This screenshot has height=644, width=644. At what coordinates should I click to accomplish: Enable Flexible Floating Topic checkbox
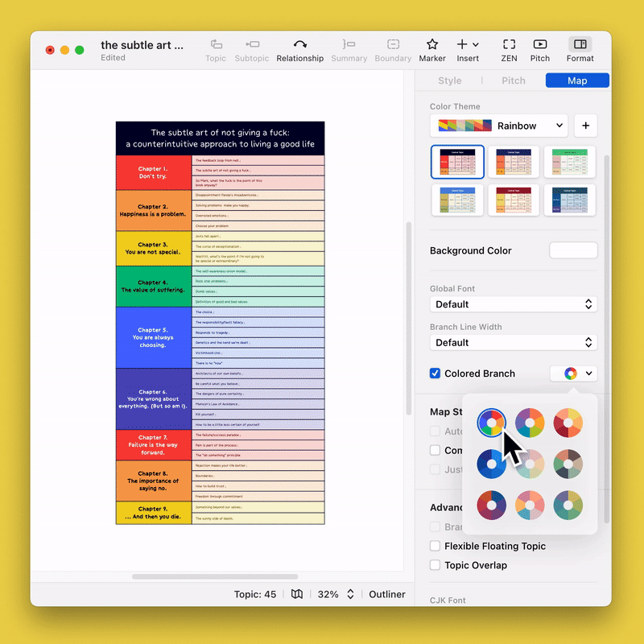pos(435,546)
